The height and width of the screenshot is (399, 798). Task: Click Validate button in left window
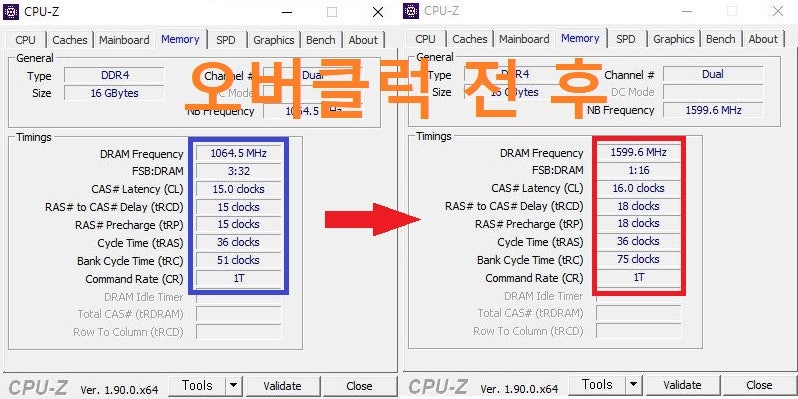tap(282, 386)
